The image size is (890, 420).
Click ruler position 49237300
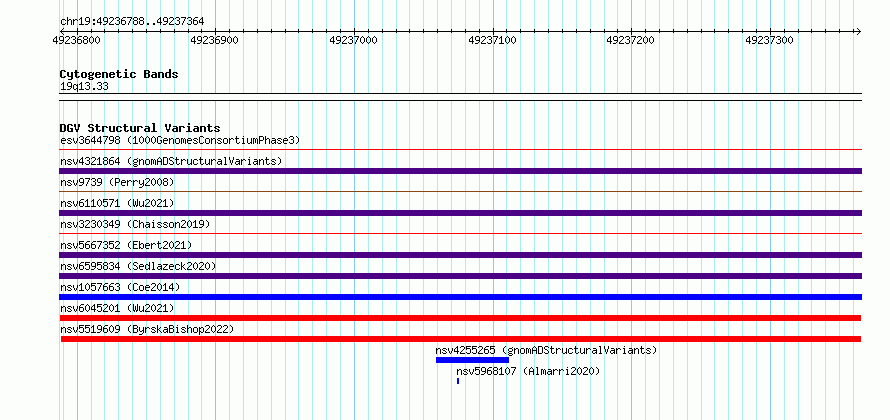pyautogui.click(x=769, y=40)
